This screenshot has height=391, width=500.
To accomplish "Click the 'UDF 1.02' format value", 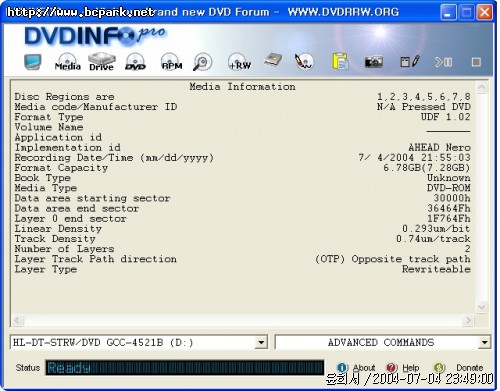I will [446, 117].
